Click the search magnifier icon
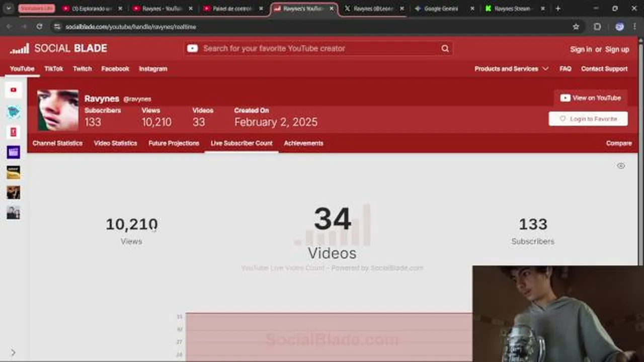Screen dimensions: 644x362 445,48
